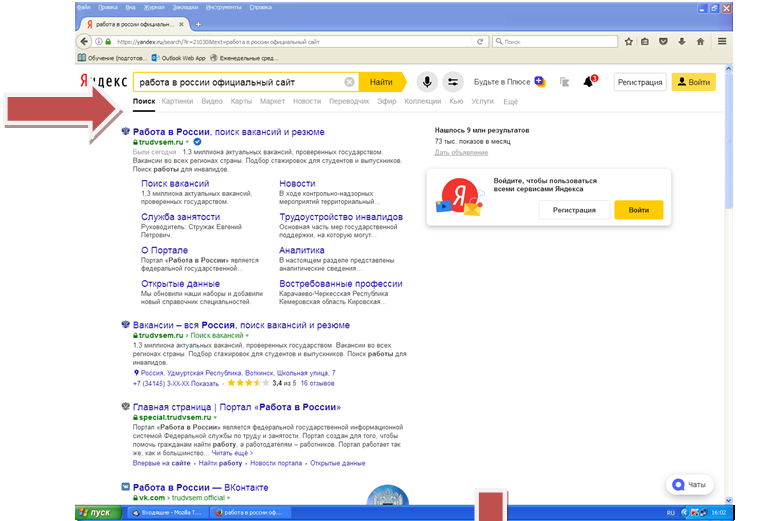771x521 pixels.
Task: Switch to the Карты search tab
Action: [241, 101]
